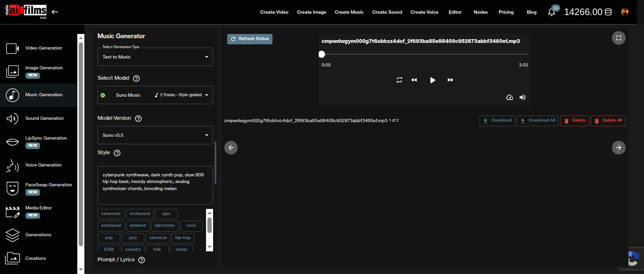Select the jazz style tag
644x274 pixels.
[133, 238]
